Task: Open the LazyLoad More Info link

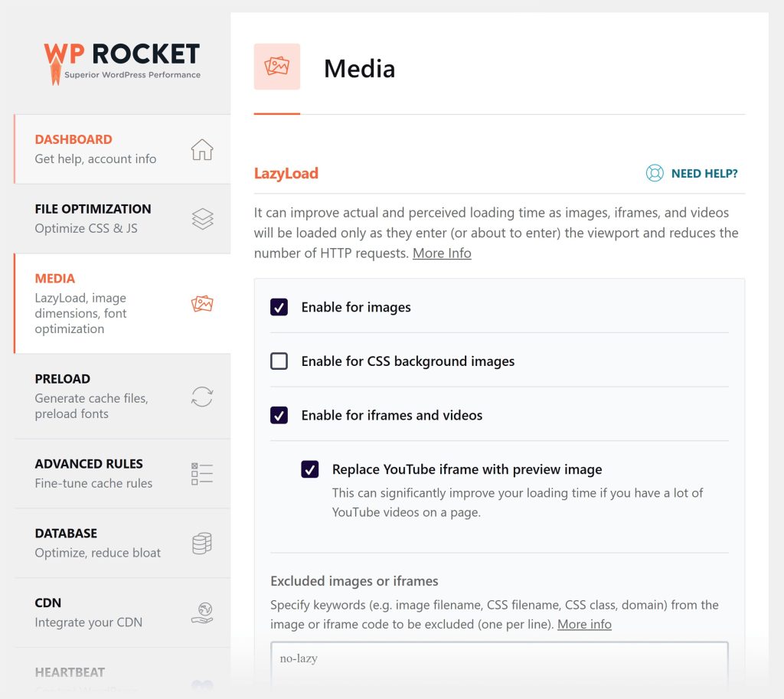Action: pos(442,253)
